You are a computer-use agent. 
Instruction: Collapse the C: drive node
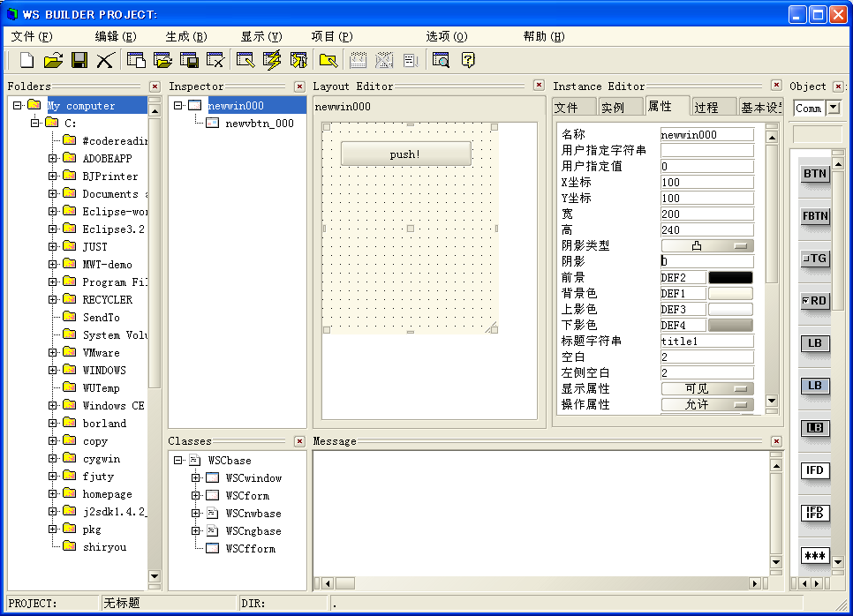(35, 123)
